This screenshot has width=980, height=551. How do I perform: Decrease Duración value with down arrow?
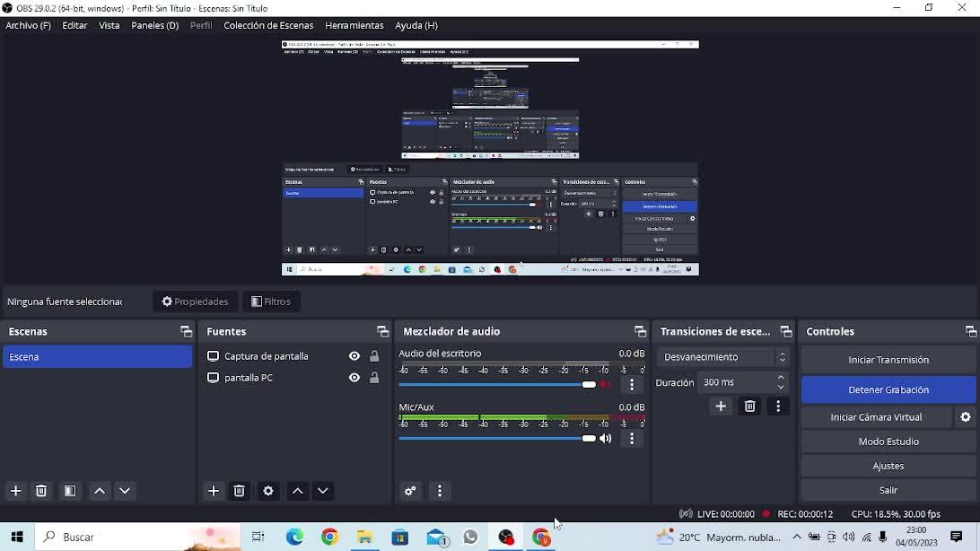coord(781,387)
